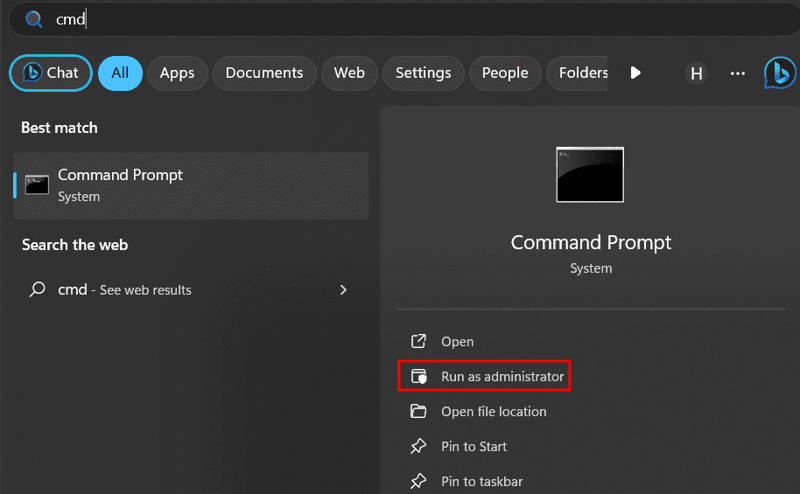Image resolution: width=800 pixels, height=494 pixels.
Task: Switch to the Documents filter
Action: [264, 73]
